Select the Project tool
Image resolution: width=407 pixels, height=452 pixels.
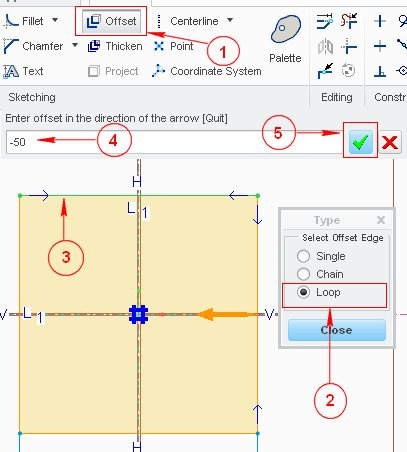coord(113,71)
